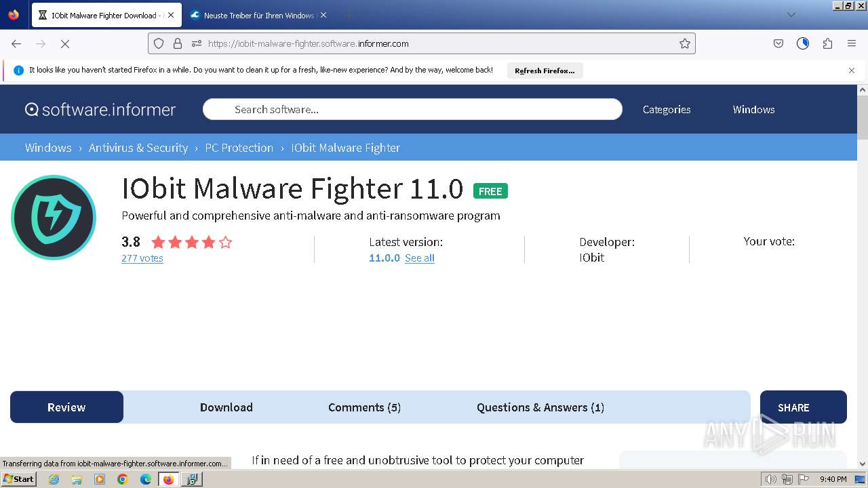This screenshot has height=488, width=868.
Task: Click the taskbar clock showing 9:40 PM
Action: [833, 479]
